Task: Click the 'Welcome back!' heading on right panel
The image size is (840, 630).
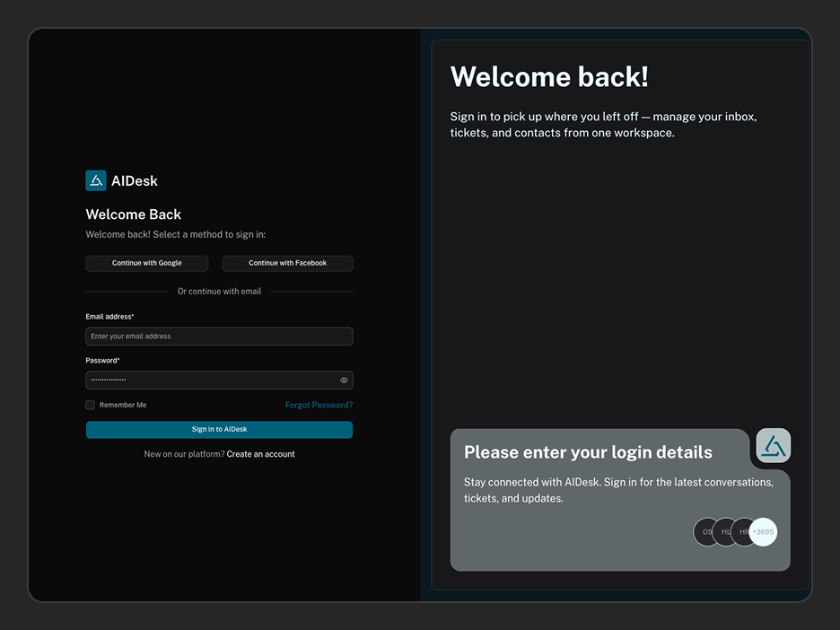Action: coord(549,77)
